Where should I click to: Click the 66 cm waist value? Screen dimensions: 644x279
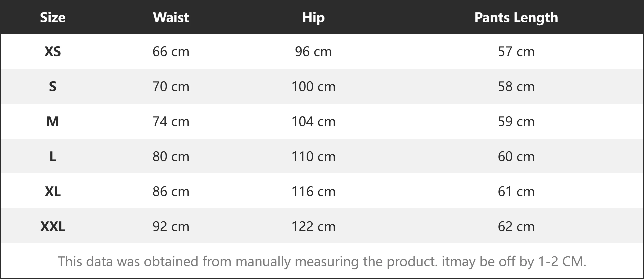(171, 52)
